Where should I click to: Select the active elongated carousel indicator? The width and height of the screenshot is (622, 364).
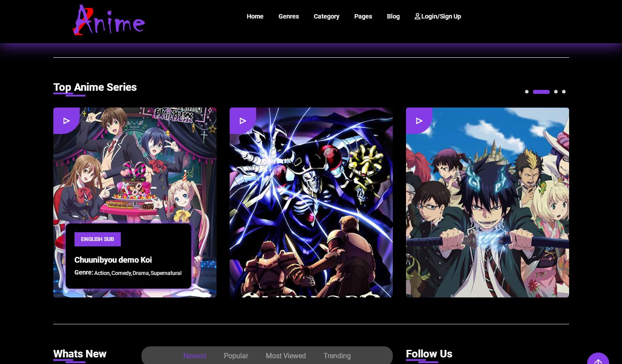pos(541,92)
